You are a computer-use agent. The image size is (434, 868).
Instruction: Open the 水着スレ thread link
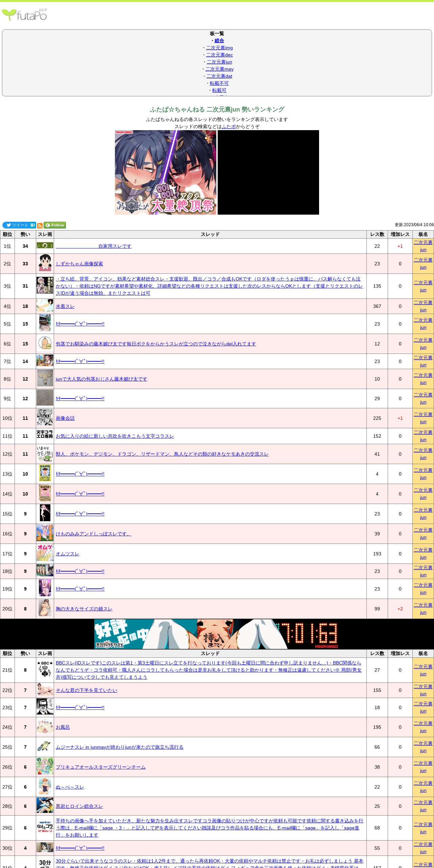65,306
